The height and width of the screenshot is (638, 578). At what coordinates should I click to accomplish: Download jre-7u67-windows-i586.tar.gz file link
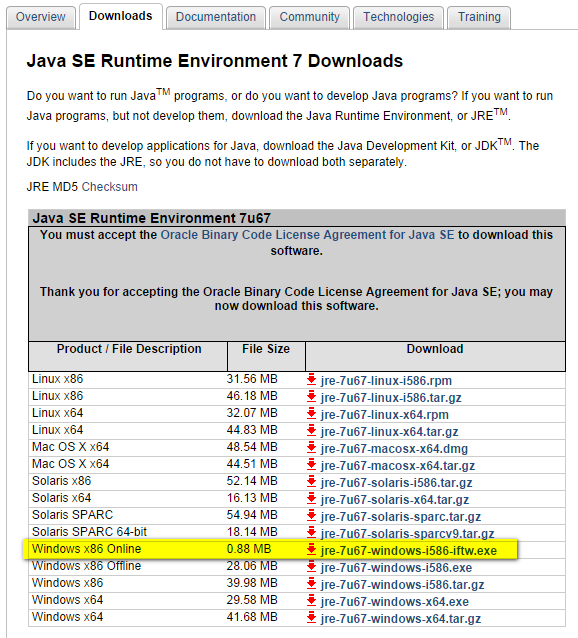402,585
